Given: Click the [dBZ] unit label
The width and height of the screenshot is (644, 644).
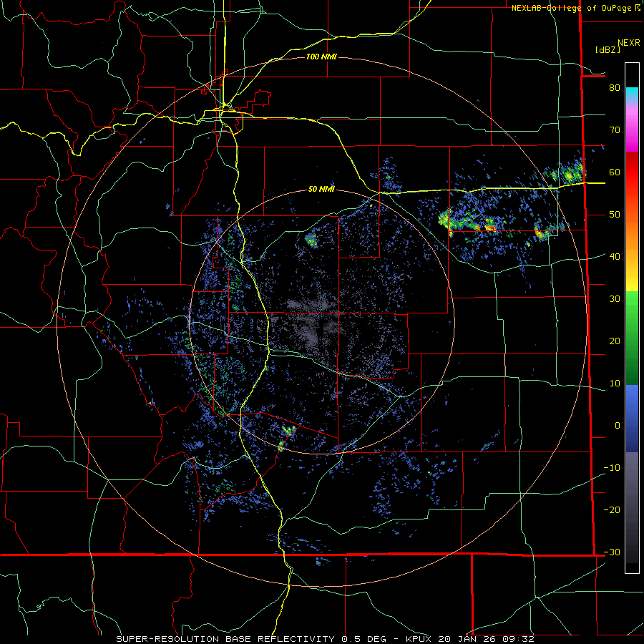Looking at the screenshot, I should pos(608,49).
